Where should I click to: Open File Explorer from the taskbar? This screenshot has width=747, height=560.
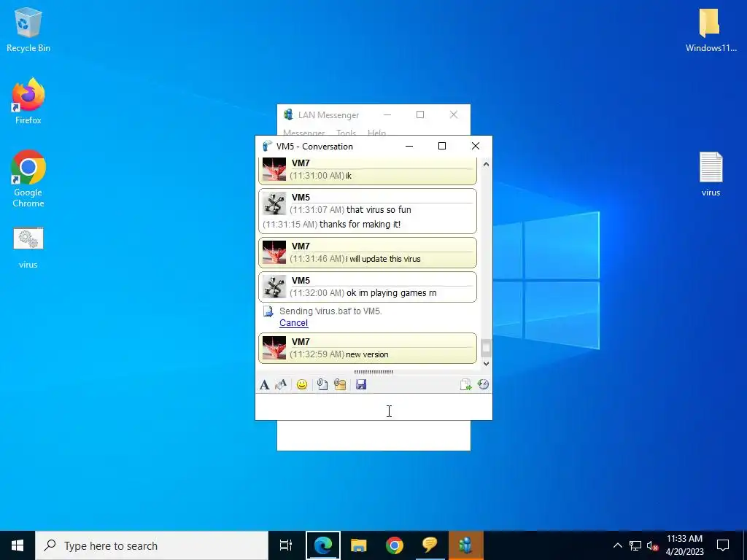(x=359, y=545)
